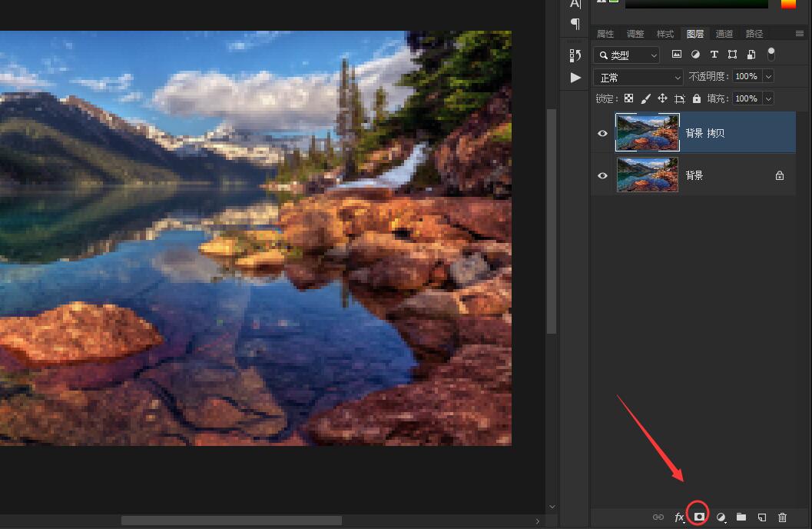
Task: Lock transparent pixels checkerboard icon
Action: tap(628, 98)
